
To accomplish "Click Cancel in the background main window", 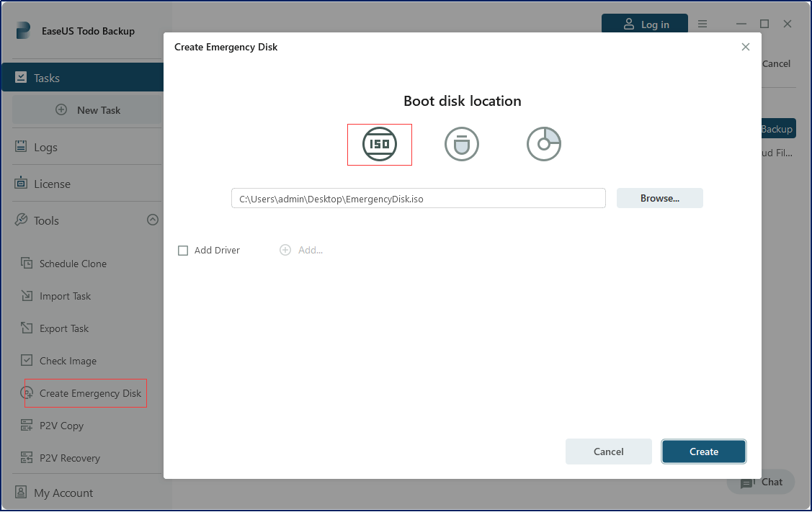I will pos(776,63).
